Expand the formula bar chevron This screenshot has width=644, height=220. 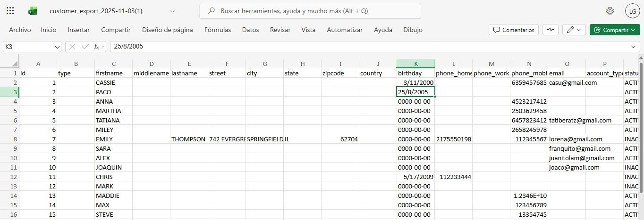click(x=633, y=47)
